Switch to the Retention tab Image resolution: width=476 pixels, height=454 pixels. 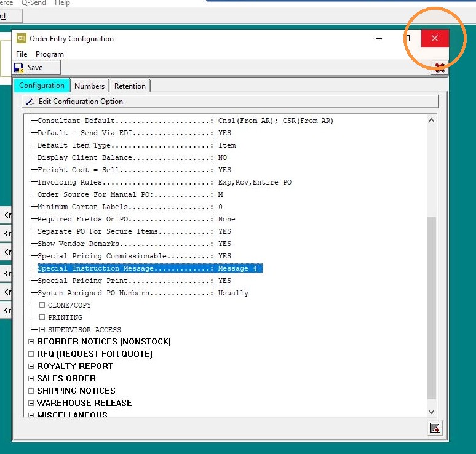[x=130, y=86]
